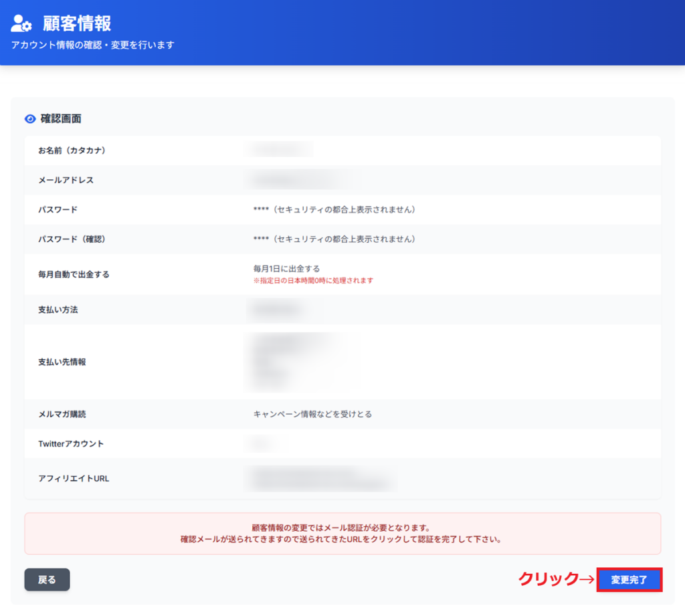This screenshot has height=616, width=685.
Task: Click the pink メール認証が必要 notice box
Action: 342,533
